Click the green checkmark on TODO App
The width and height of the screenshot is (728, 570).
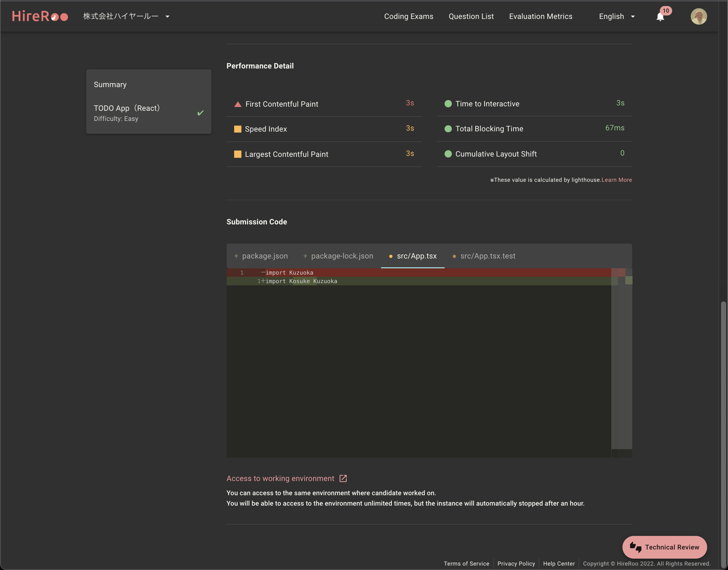200,113
